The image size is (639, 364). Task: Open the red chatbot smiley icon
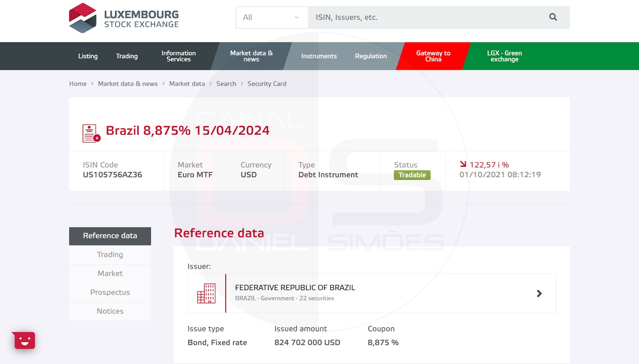(x=24, y=340)
